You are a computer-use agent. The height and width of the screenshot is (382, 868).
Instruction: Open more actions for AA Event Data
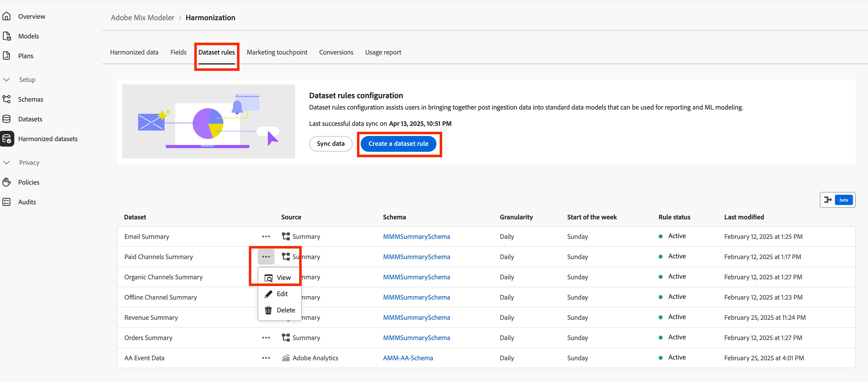pos(266,358)
